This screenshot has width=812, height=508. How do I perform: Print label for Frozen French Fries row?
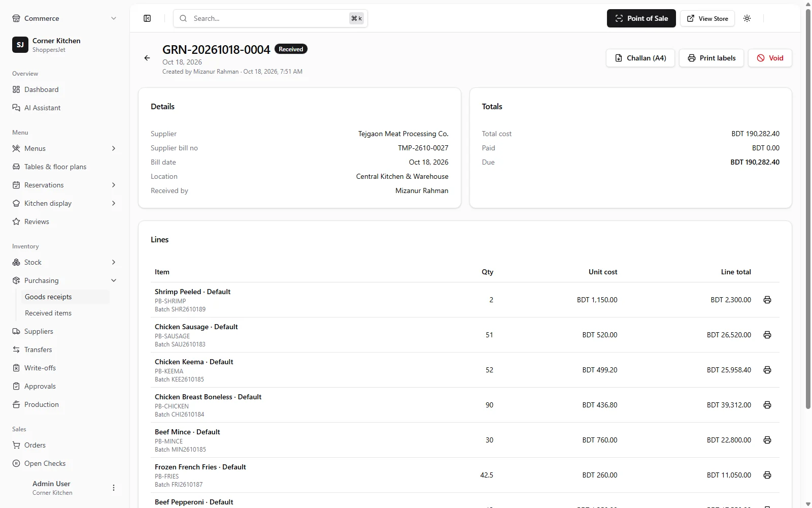click(x=767, y=475)
